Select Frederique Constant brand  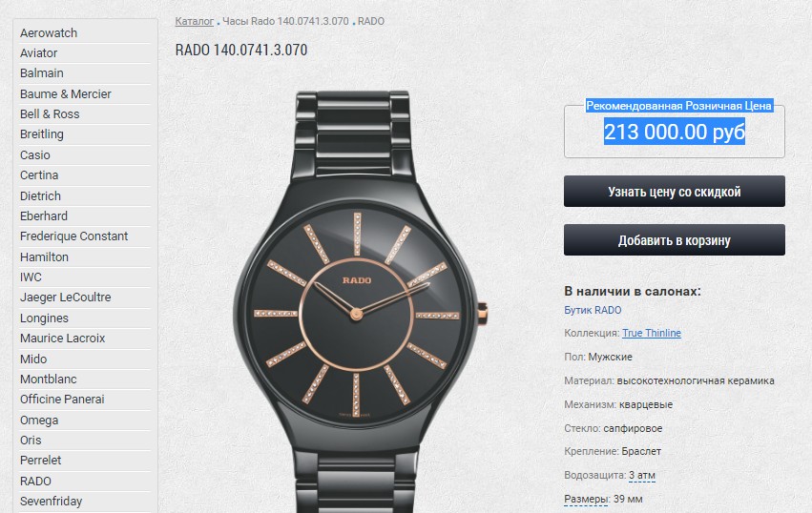(74, 236)
